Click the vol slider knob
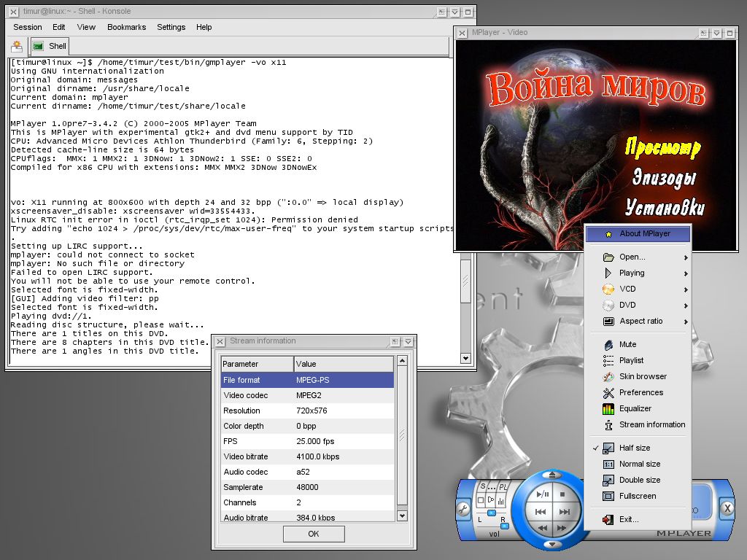This screenshot has height=560, width=747. pyautogui.click(x=505, y=526)
